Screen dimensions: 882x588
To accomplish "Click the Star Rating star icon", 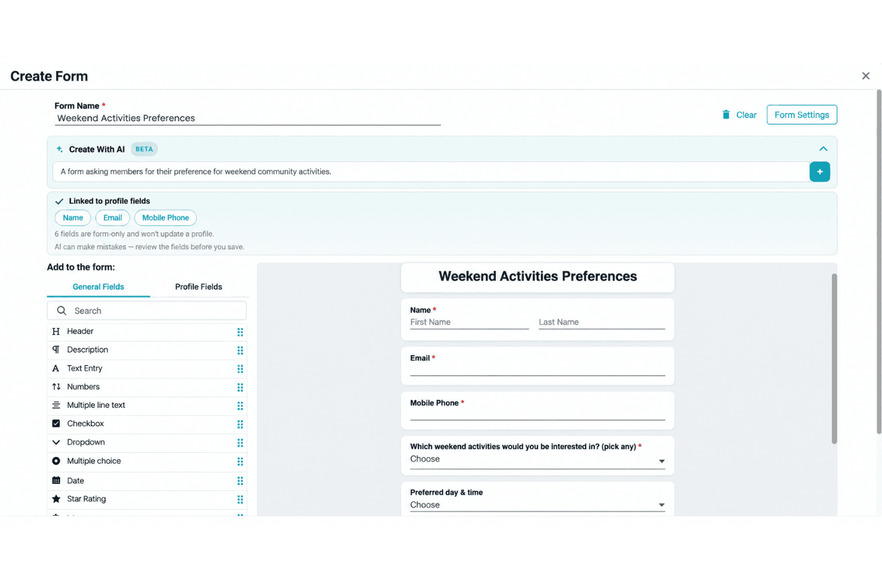I will pyautogui.click(x=56, y=499).
